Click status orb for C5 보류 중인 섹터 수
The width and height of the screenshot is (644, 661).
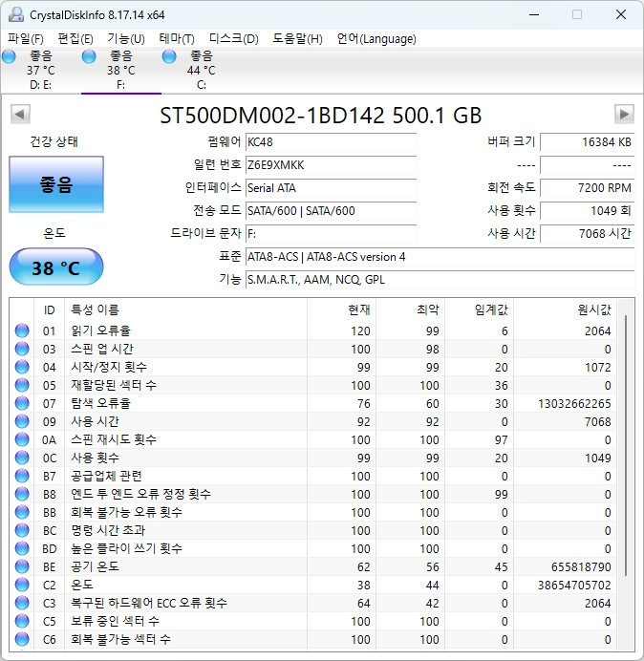point(22,621)
